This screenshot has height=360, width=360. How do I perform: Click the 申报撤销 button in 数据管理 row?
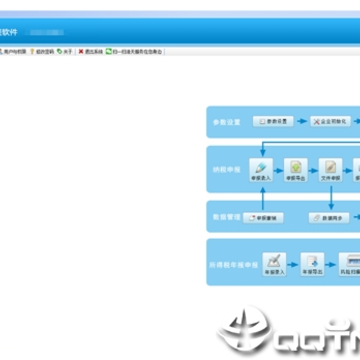pos(263,218)
